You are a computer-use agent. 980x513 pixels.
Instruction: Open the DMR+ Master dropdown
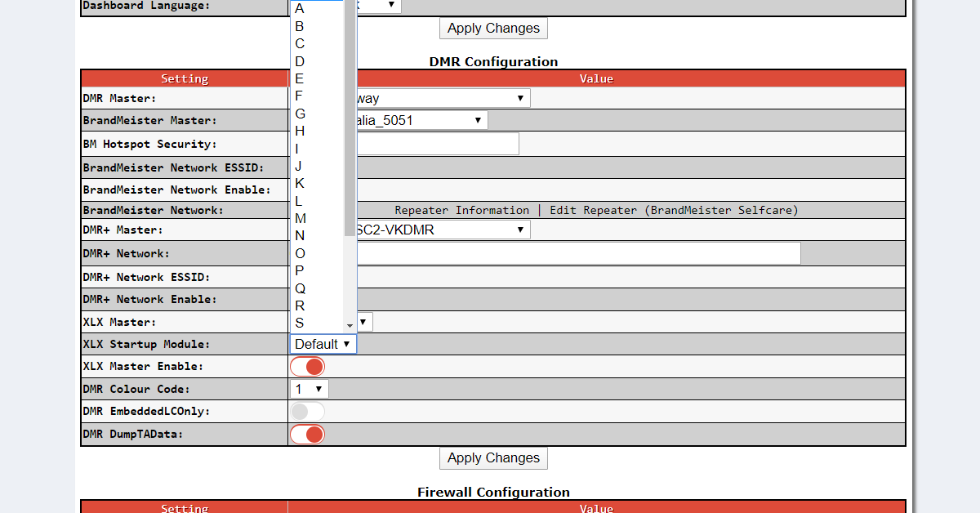[x=443, y=230]
